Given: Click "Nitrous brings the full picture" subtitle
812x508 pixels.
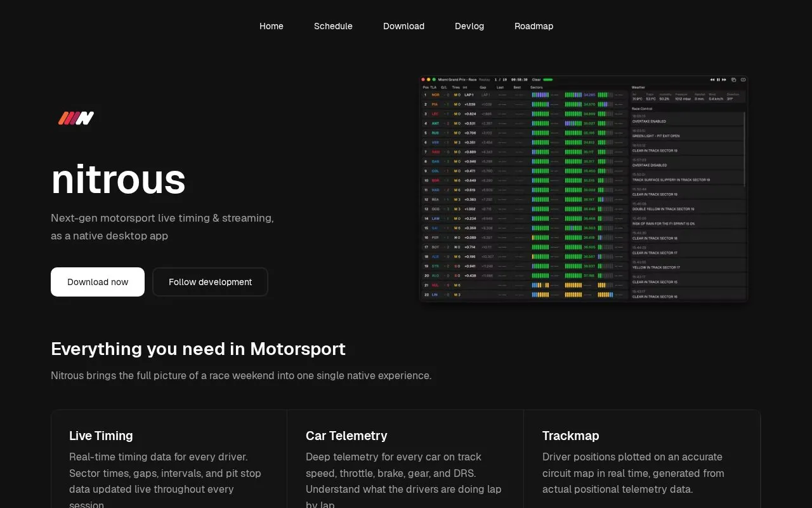Looking at the screenshot, I should coord(241,375).
